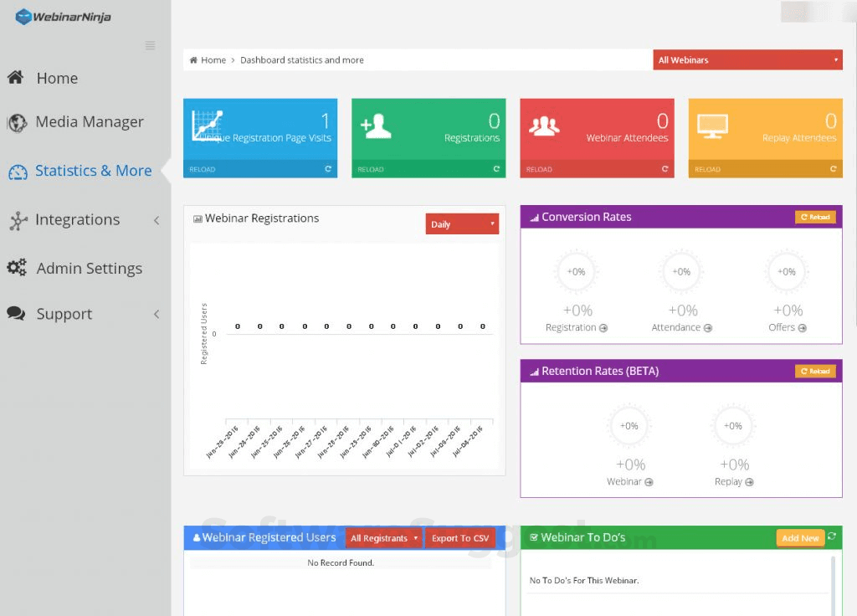Click the Registration conversion rate dial
857x616 pixels.
click(x=575, y=271)
